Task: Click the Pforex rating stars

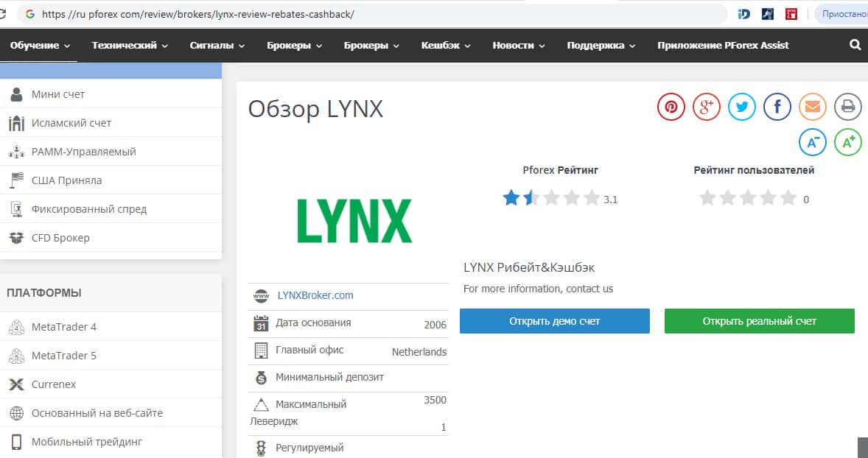Action: click(x=551, y=197)
